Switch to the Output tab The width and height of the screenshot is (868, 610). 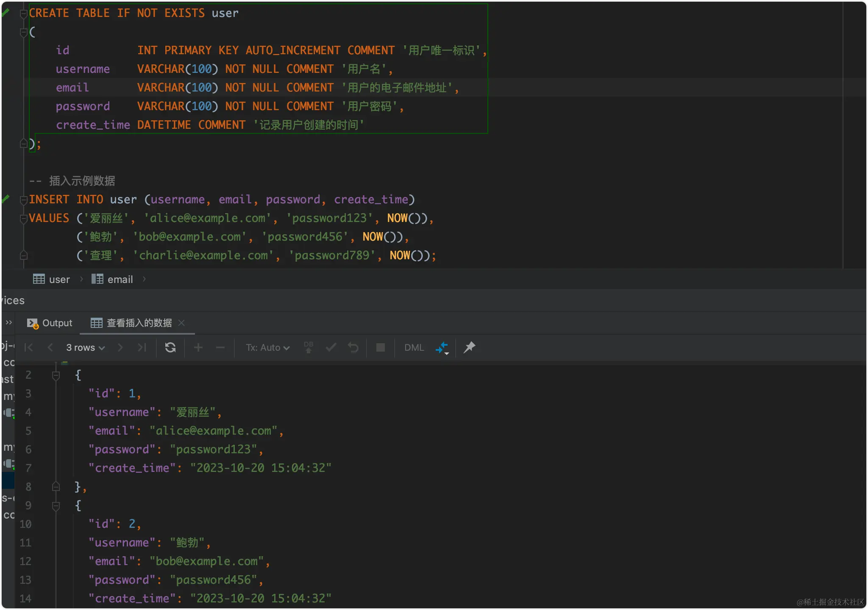click(x=50, y=323)
